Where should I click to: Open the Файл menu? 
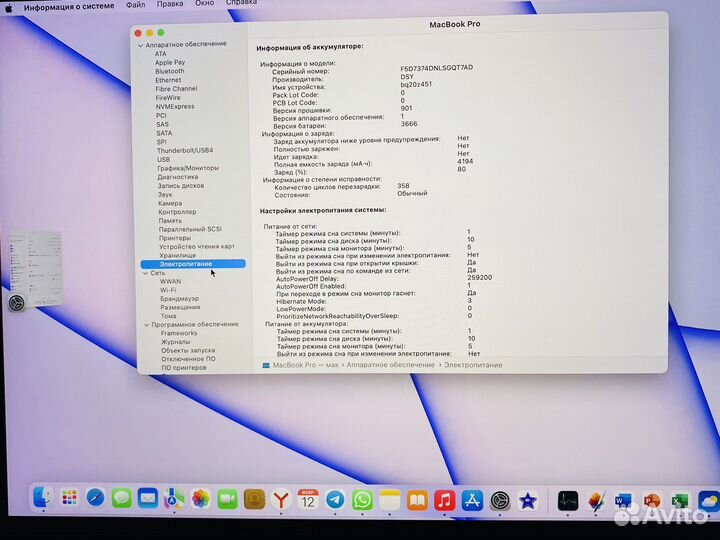click(x=135, y=5)
